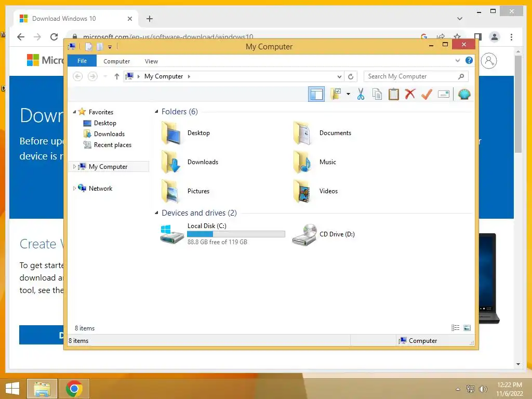Click the Forward arrow in Explorer

click(92, 76)
